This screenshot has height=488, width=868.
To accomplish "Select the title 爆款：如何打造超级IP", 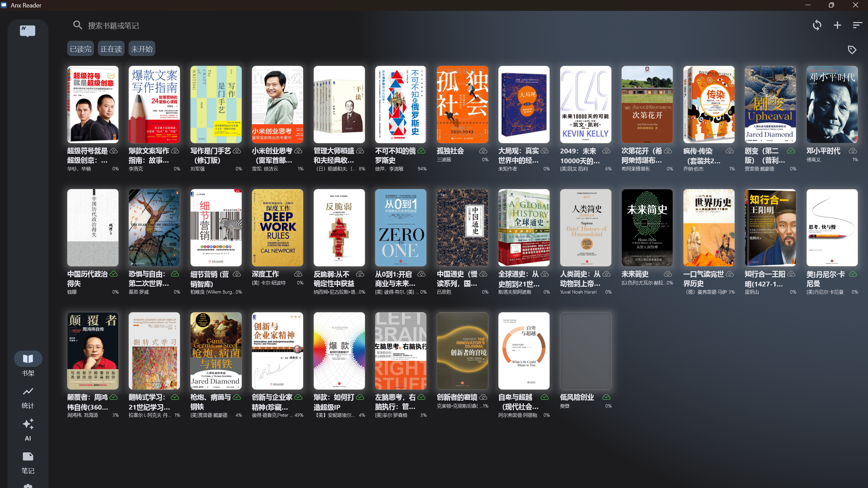I will pos(334,402).
